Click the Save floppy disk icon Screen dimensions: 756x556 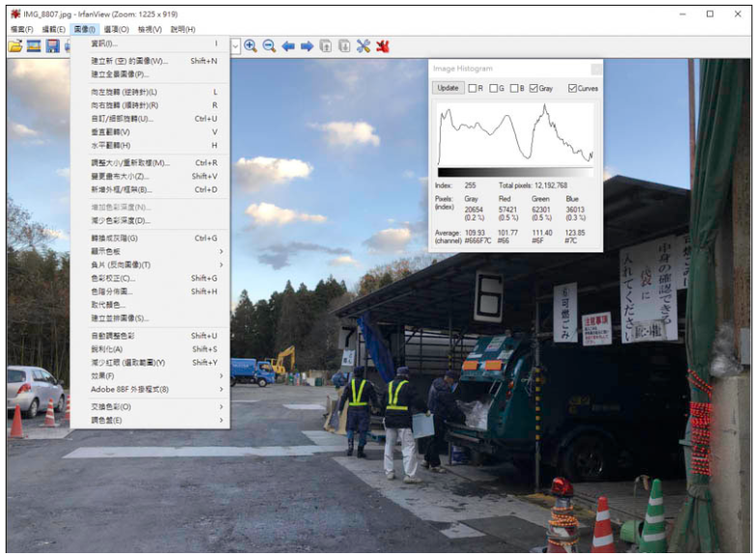point(53,45)
